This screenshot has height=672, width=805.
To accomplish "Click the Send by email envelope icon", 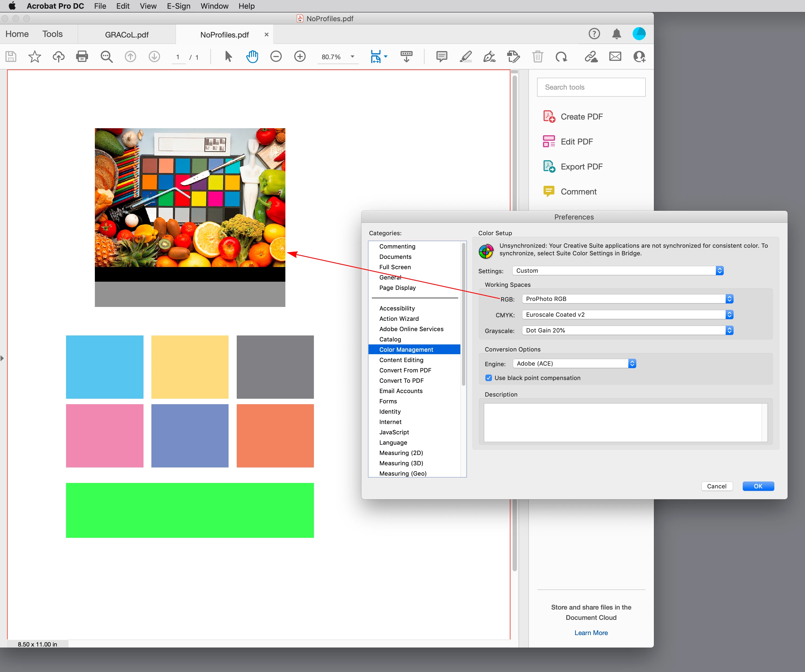I will tap(615, 57).
